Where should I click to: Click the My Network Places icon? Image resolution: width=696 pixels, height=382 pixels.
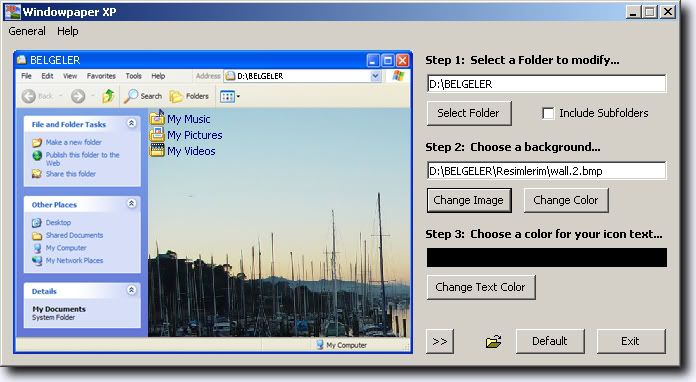pos(37,261)
